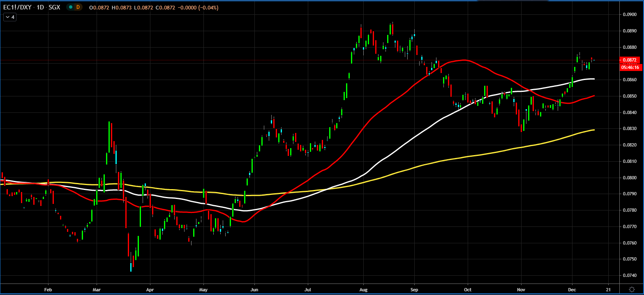The height and width of the screenshot is (295, 644).
Task: Click the orange delayed data D badge
Action: click(x=78, y=7)
